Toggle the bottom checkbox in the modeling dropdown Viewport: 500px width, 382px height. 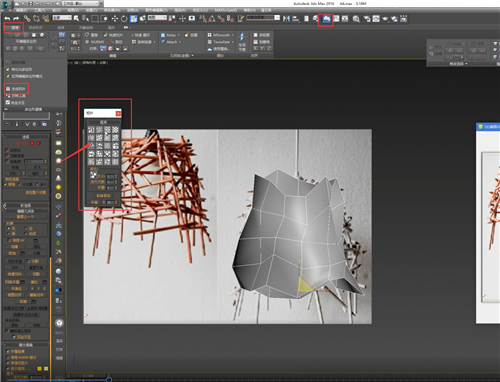(x=8, y=102)
